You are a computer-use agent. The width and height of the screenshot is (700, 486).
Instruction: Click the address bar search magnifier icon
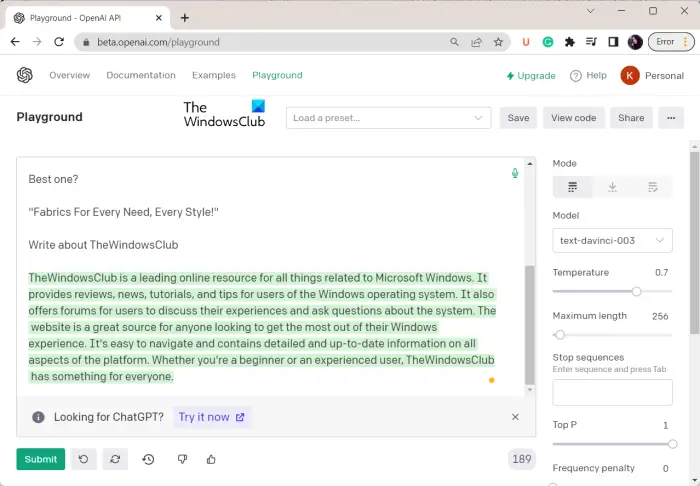tap(454, 42)
